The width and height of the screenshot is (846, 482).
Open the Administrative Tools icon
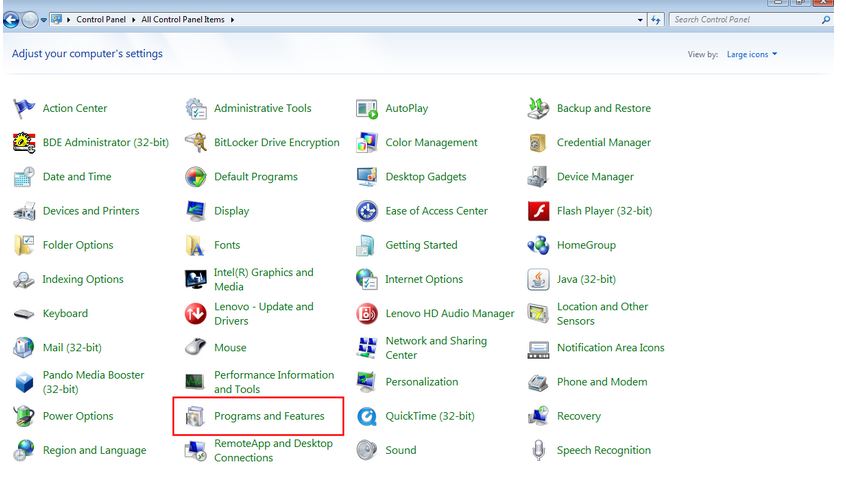195,108
